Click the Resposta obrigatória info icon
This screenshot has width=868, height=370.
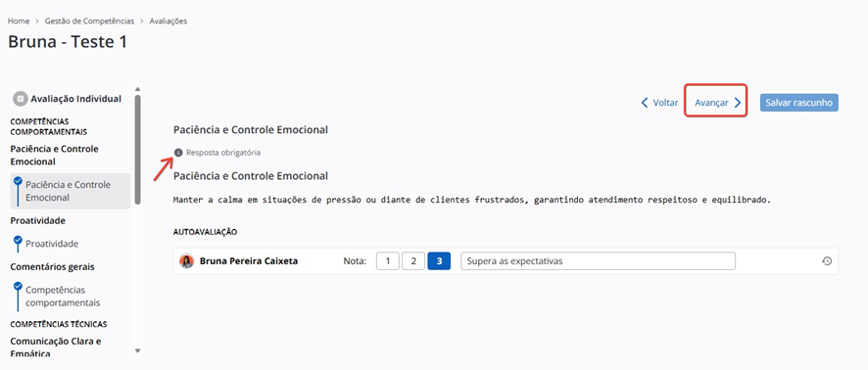click(178, 152)
